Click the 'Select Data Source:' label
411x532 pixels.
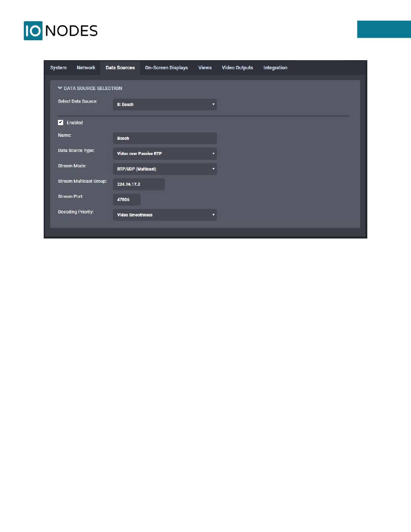click(78, 101)
